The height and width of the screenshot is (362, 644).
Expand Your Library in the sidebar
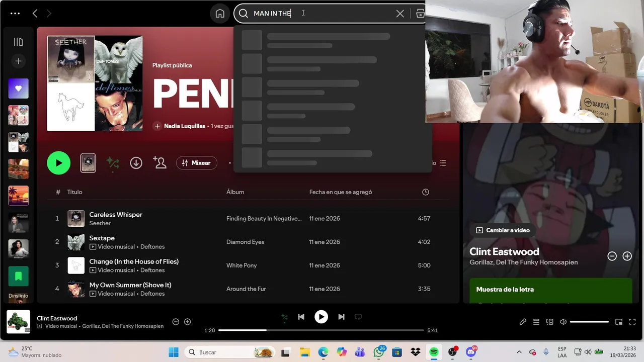point(18,42)
